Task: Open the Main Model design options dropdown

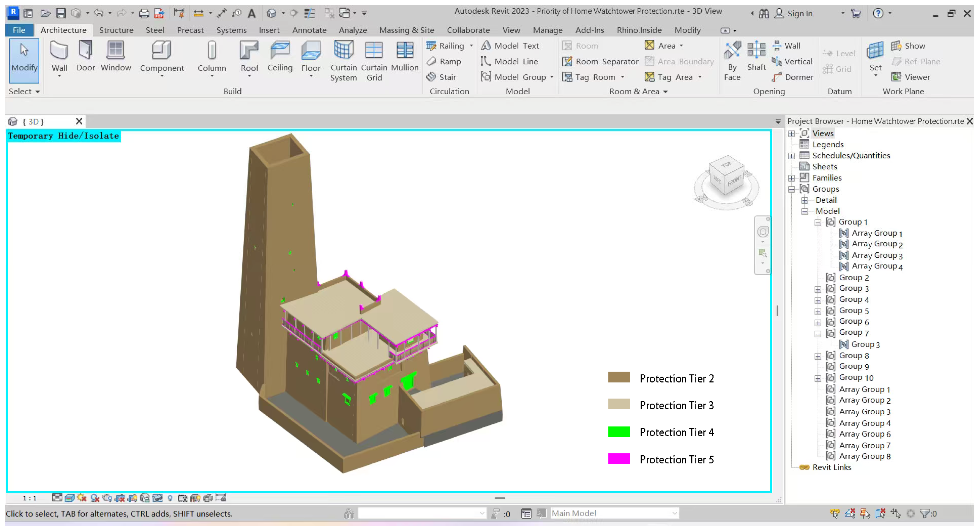Action: 674,513
